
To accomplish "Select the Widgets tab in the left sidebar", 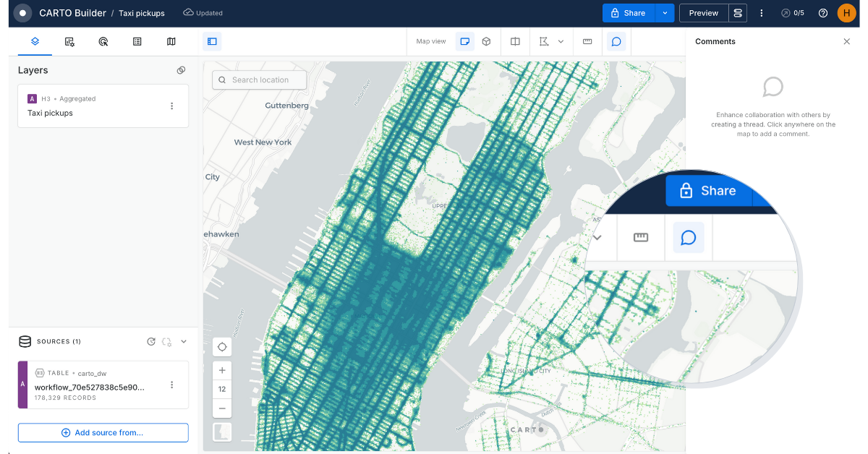I will [x=69, y=41].
